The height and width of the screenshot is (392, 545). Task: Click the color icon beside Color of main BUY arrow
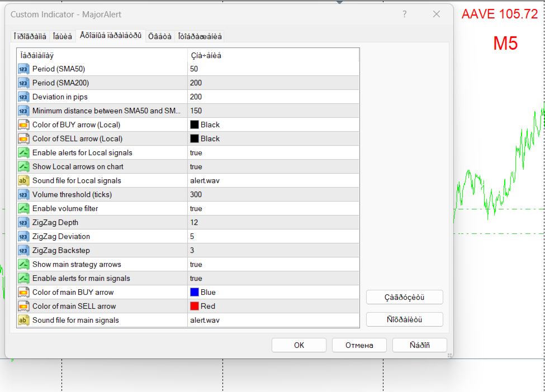[23, 293]
